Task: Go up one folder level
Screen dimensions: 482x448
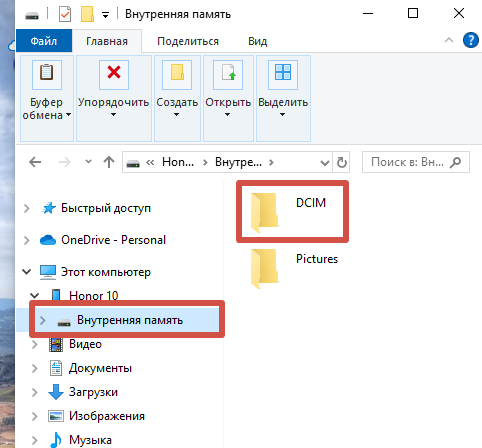Action: click(109, 162)
